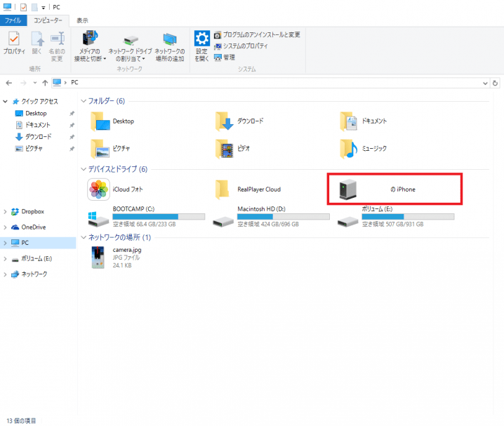Collapse the クイック アクセス tree node
Image resolution: width=504 pixels, height=426 pixels.
5,102
